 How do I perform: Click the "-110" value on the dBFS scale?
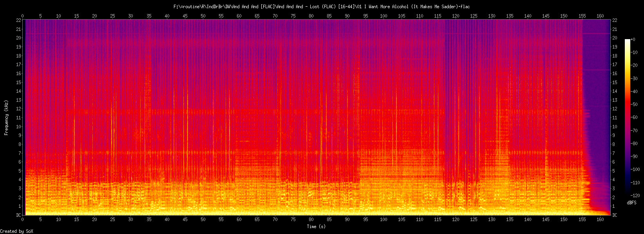[x=635, y=183]
